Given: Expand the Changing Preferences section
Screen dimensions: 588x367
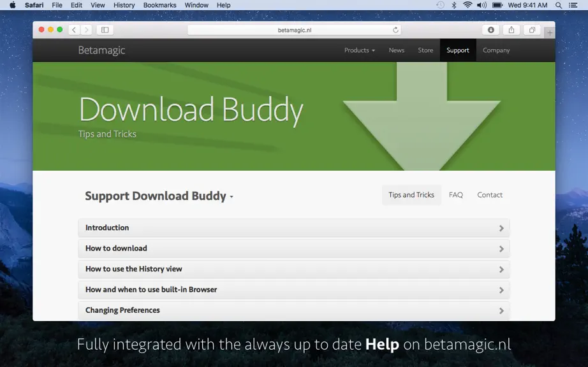Looking at the screenshot, I should coord(293,310).
